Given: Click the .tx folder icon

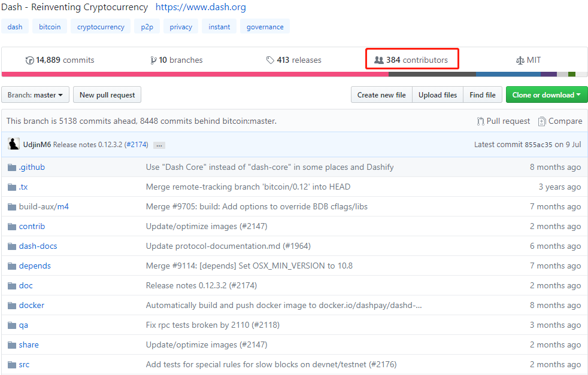Looking at the screenshot, I should [12, 187].
